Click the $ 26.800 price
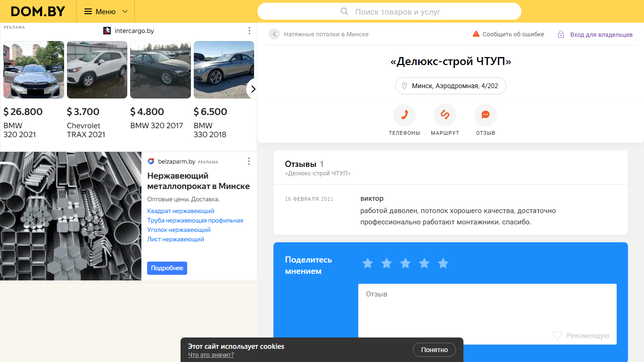This screenshot has width=644, height=362. click(23, 112)
